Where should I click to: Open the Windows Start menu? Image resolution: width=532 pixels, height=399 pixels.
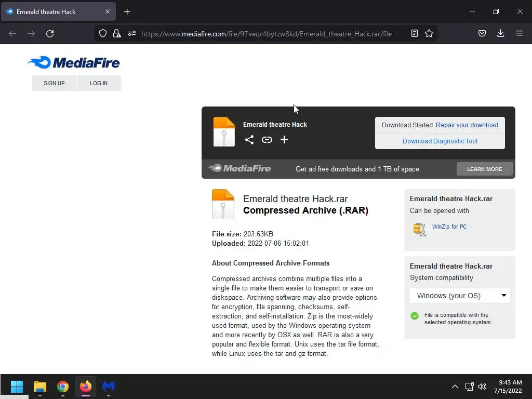coord(17,387)
